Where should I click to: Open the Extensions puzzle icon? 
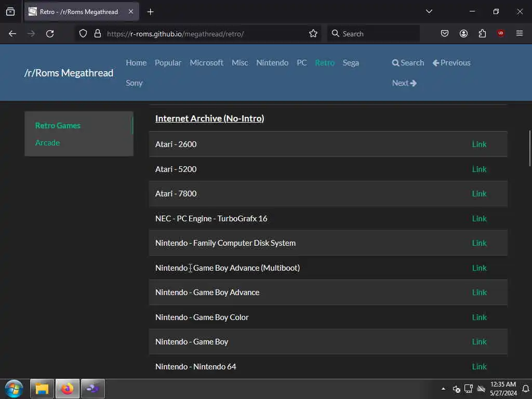[x=482, y=34]
